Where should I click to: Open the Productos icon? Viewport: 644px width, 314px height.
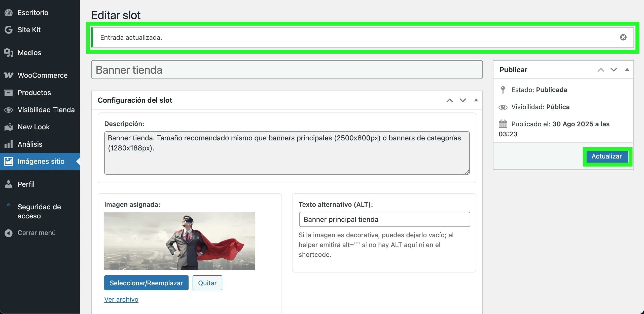click(8, 92)
